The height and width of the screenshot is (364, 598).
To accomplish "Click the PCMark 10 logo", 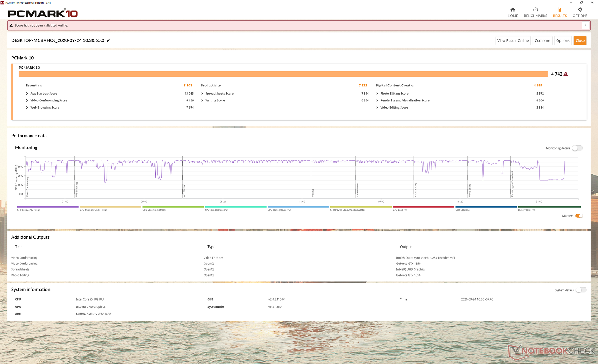I will [x=43, y=13].
